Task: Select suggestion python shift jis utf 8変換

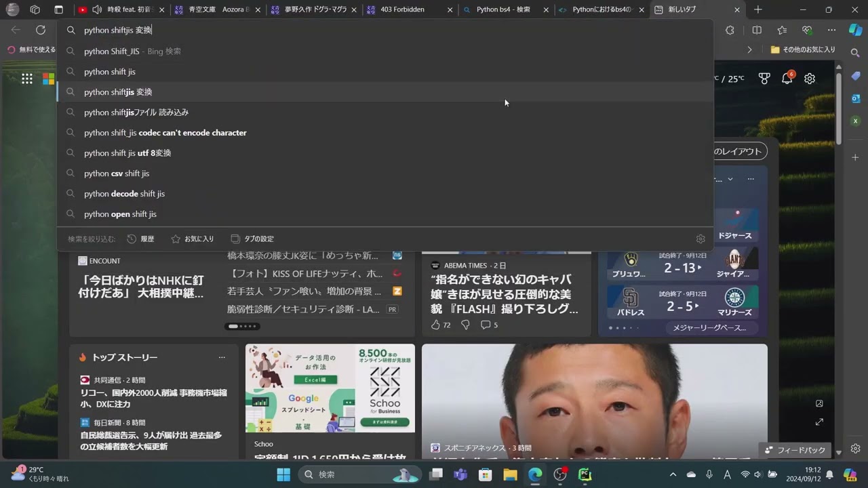Action: click(x=127, y=153)
